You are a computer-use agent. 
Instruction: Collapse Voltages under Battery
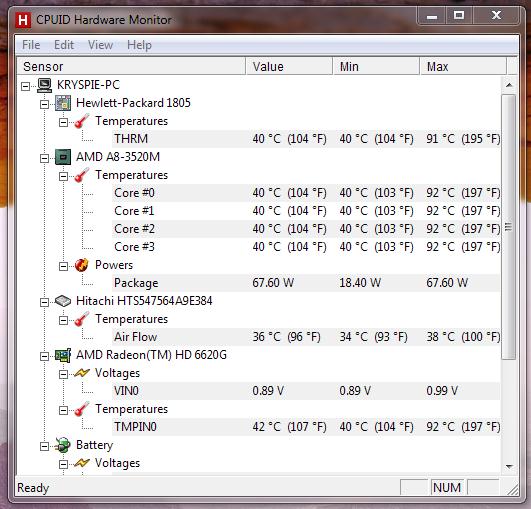pos(63,464)
